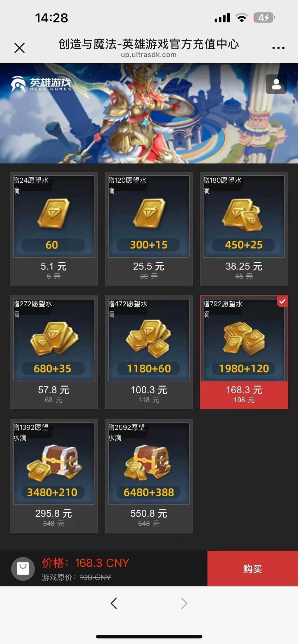Open the user account profile icon
The height and width of the screenshot is (644, 298).
click(276, 84)
